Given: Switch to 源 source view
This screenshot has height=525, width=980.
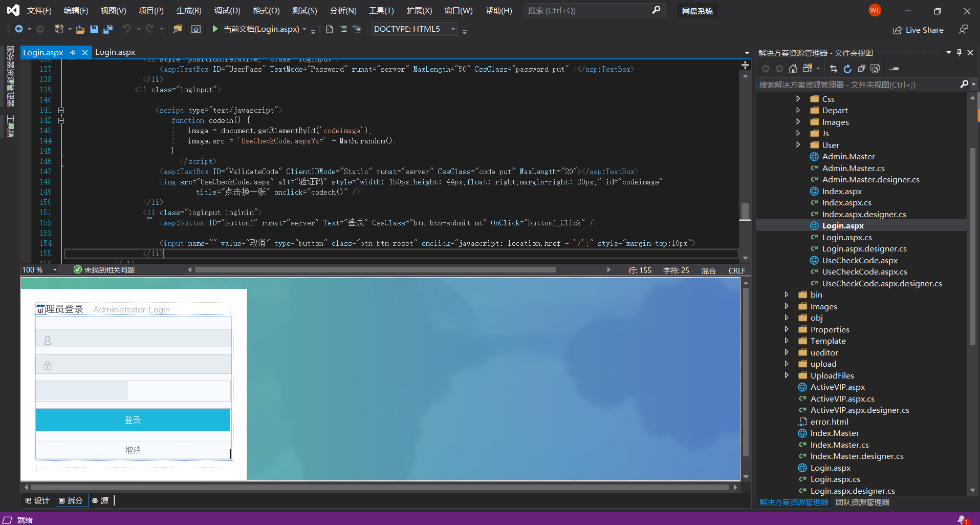Looking at the screenshot, I should click(x=100, y=500).
